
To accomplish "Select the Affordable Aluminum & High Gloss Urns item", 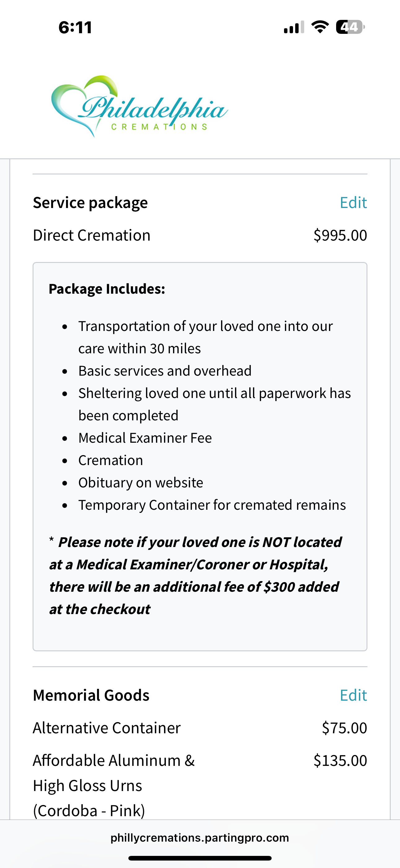I will tap(114, 785).
